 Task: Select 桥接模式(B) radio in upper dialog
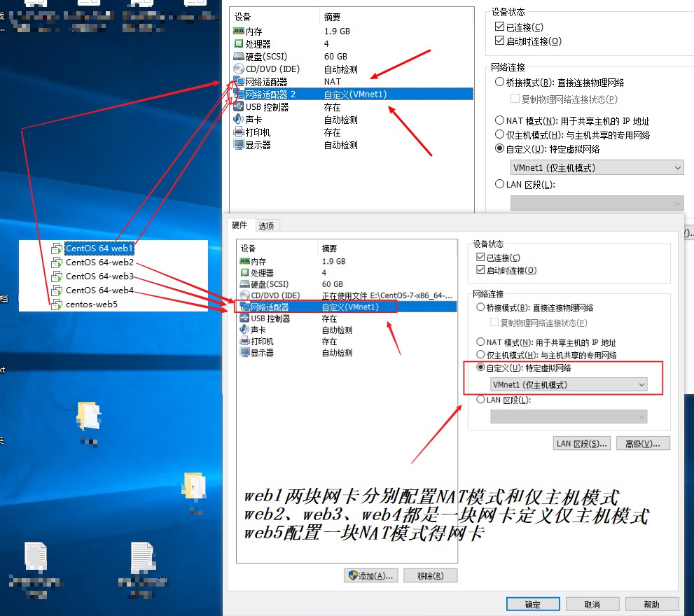coord(500,82)
